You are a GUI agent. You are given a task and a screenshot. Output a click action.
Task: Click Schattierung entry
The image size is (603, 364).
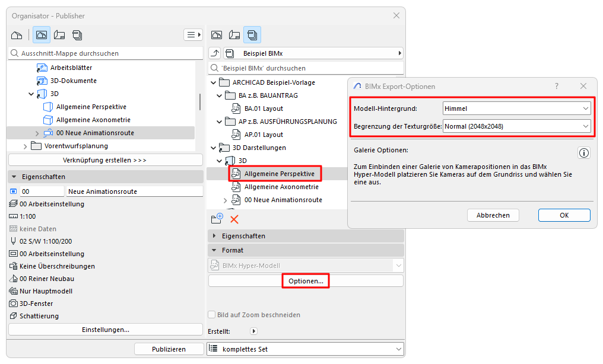pos(34,317)
